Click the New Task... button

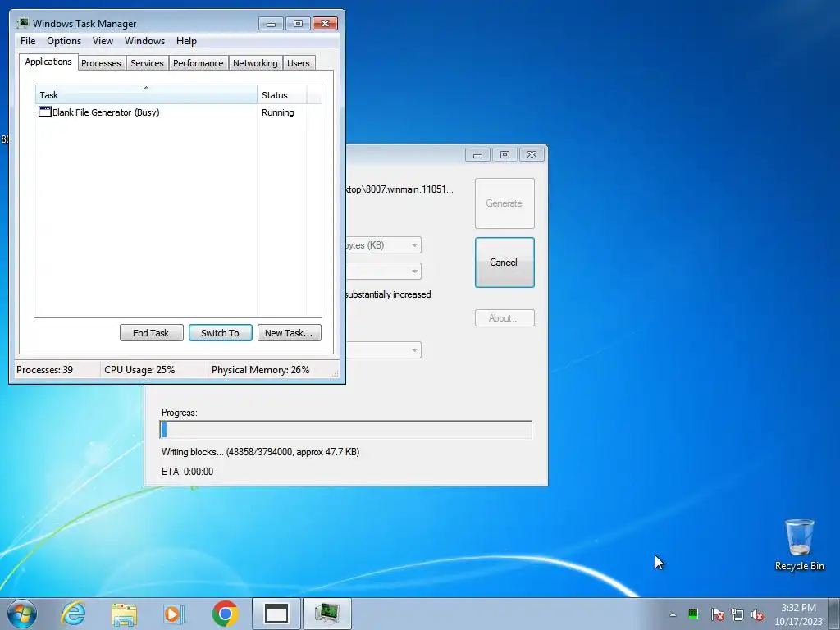click(289, 333)
